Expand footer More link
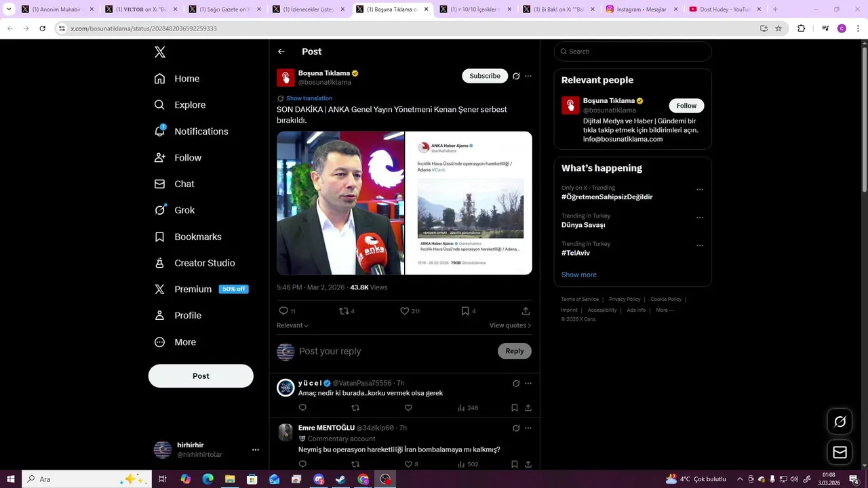The image size is (868, 488). [x=665, y=310]
